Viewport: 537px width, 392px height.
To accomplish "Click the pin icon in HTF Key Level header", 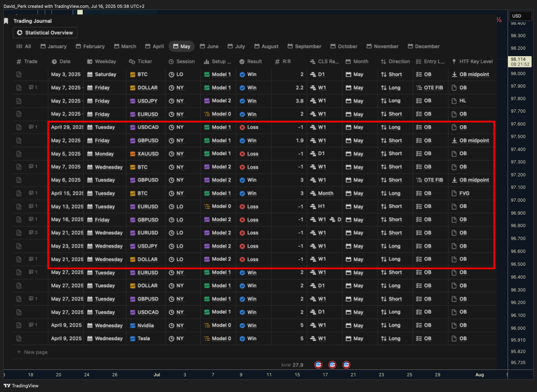I will tap(454, 62).
